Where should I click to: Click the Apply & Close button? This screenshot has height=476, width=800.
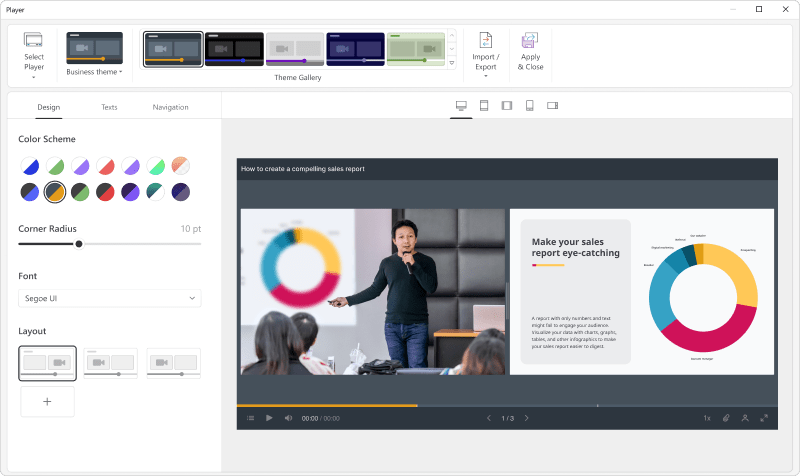coord(530,53)
